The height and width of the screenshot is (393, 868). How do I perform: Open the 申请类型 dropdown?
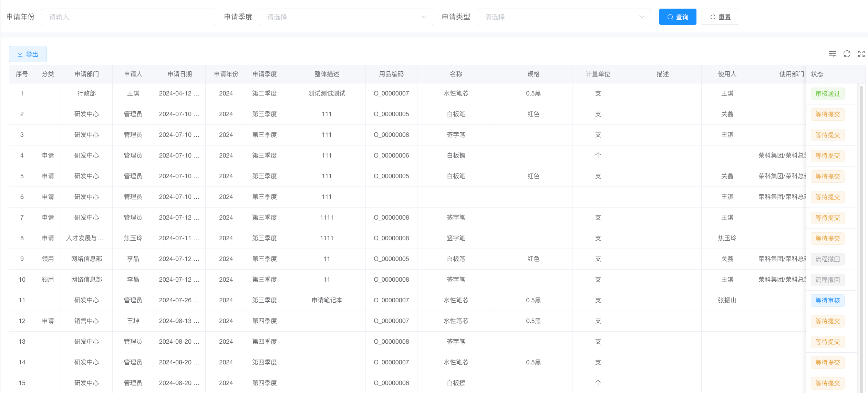click(x=564, y=17)
